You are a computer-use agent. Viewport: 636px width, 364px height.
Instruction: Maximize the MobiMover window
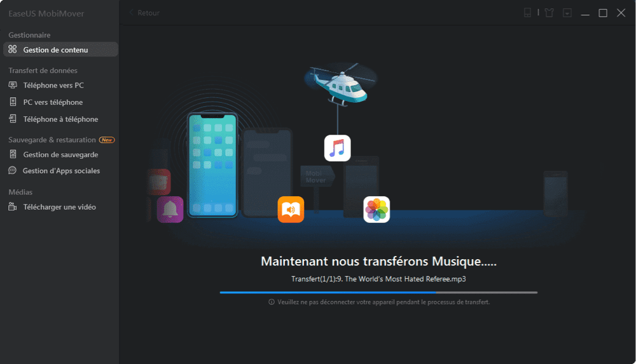[603, 13]
